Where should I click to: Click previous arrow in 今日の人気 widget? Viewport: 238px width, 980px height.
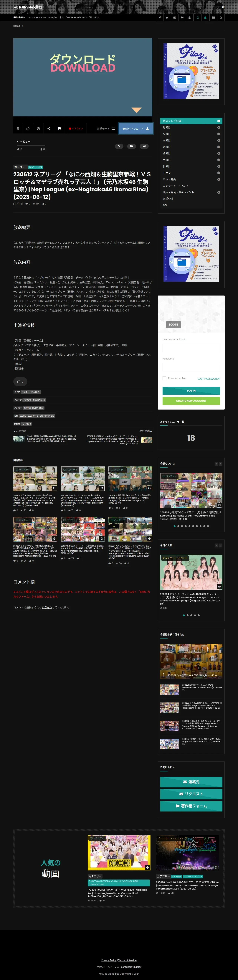click(216, 545)
